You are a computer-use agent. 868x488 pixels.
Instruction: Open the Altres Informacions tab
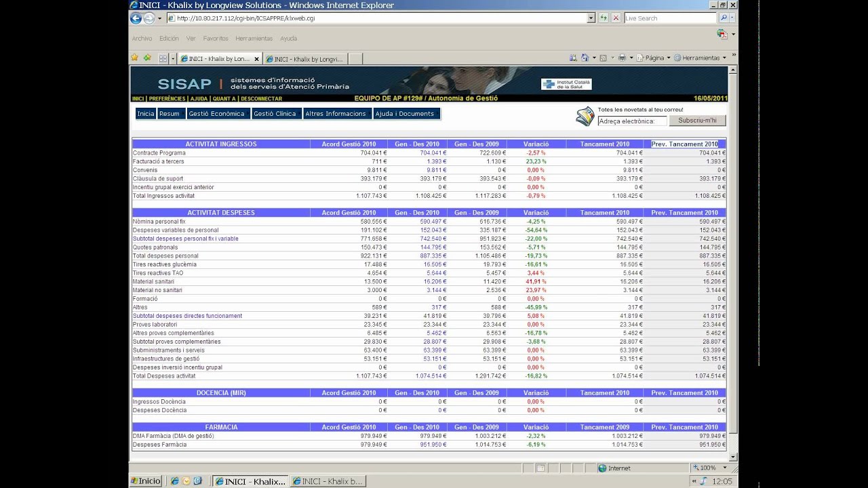pyautogui.click(x=336, y=114)
